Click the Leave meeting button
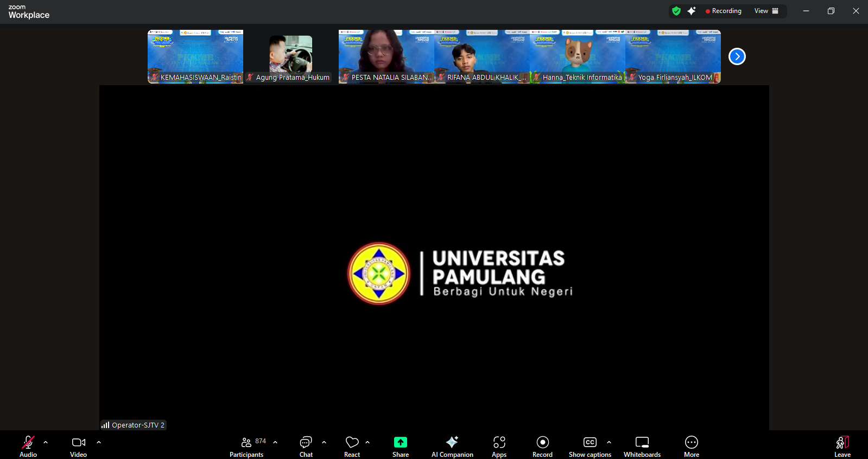 click(842, 446)
